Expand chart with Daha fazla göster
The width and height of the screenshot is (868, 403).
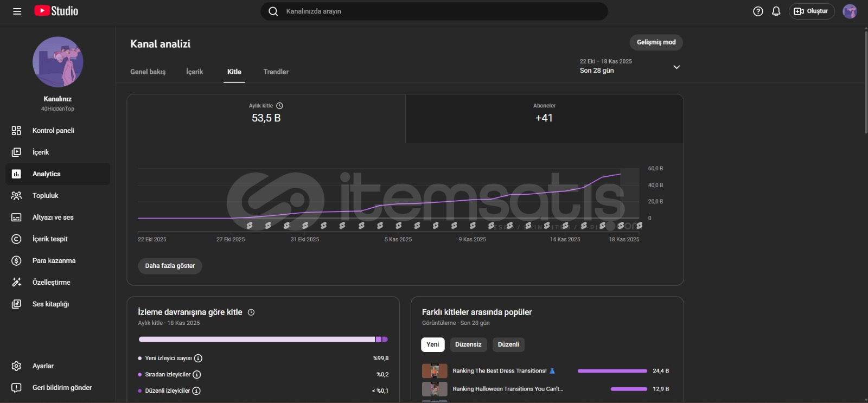170,266
